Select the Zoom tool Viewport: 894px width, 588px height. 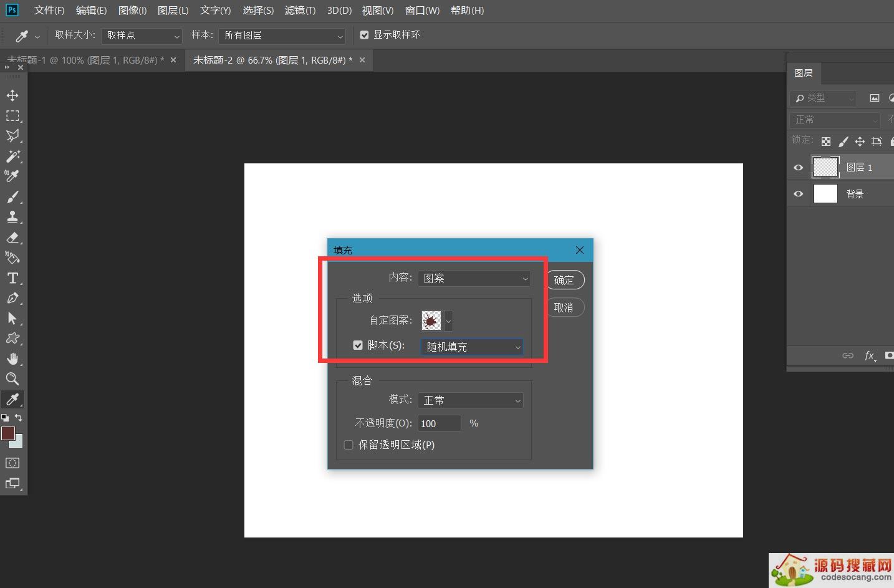point(12,378)
